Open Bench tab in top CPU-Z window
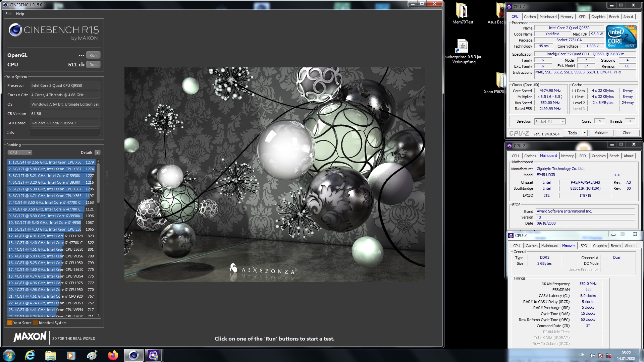Screen dimensions: 644x362 click(614, 17)
